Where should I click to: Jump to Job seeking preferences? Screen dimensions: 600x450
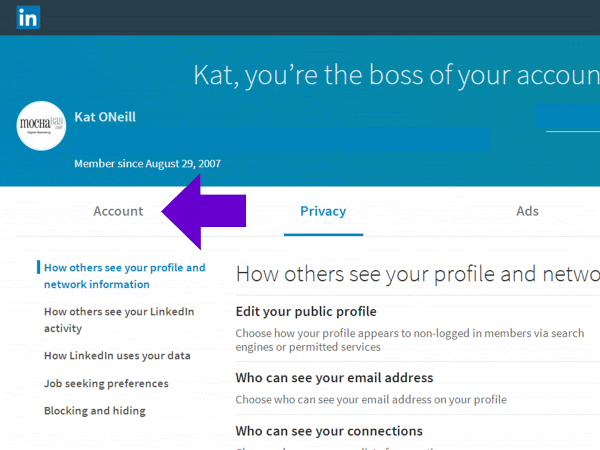point(106,383)
